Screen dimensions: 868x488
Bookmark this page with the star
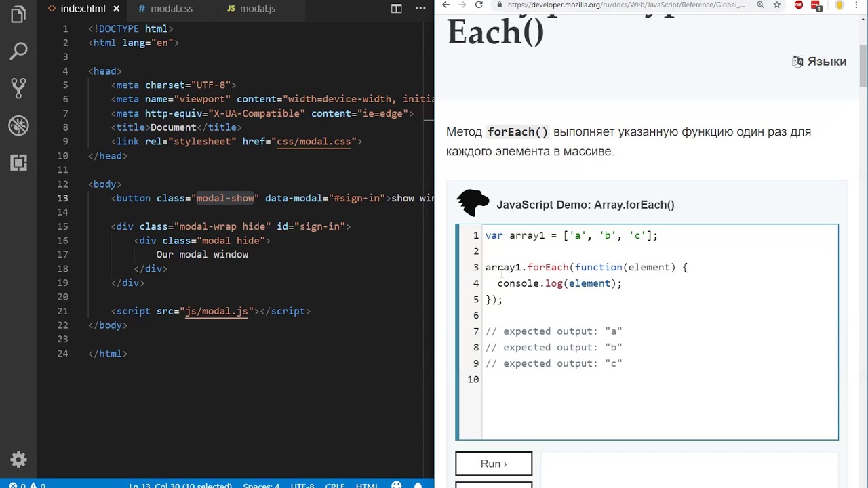tap(777, 5)
